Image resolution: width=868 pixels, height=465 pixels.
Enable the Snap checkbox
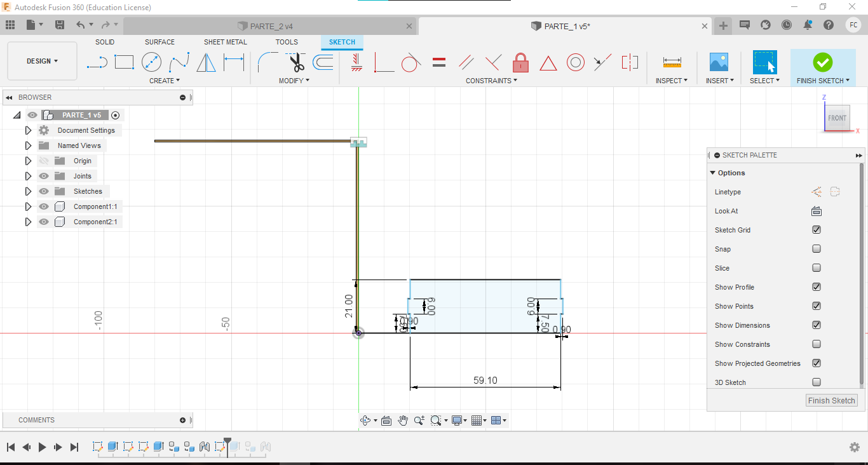(817, 249)
